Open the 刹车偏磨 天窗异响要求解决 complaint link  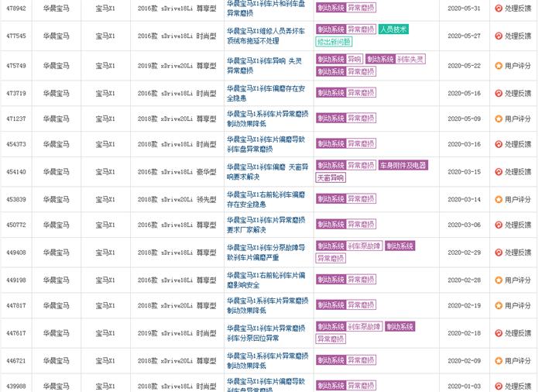tap(266, 171)
